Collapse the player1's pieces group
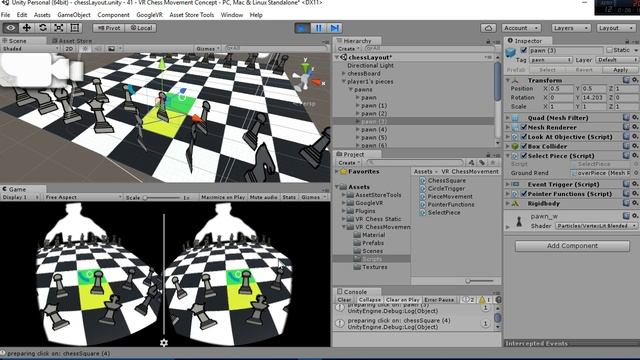 (x=344, y=82)
